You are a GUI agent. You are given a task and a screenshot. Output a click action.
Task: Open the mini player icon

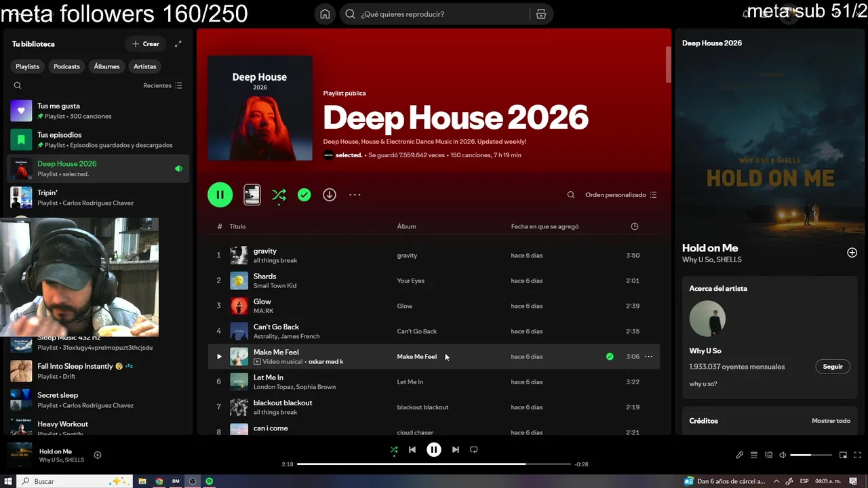(x=843, y=455)
